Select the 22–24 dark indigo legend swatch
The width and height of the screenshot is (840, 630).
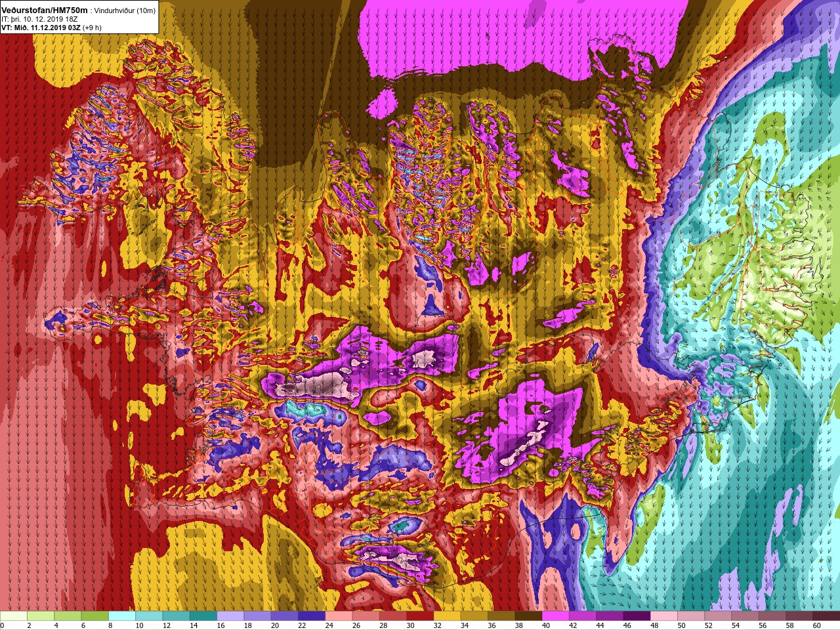[312, 616]
